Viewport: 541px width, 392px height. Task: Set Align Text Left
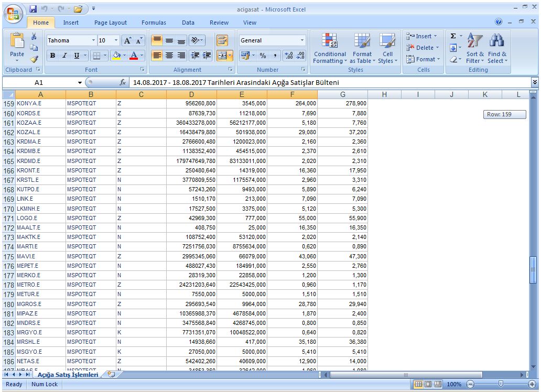click(157, 55)
